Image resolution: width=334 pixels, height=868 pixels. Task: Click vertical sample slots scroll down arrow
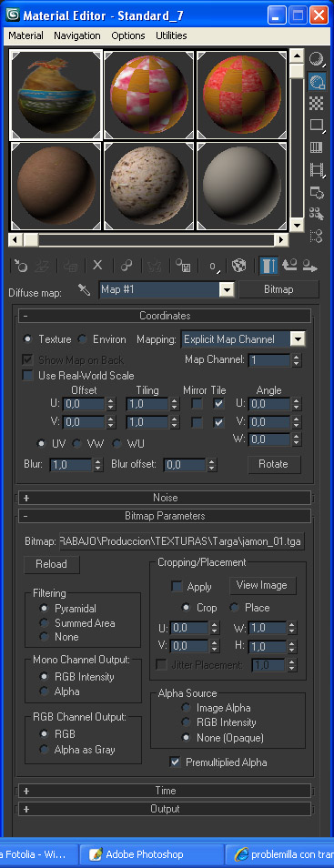coord(297,226)
